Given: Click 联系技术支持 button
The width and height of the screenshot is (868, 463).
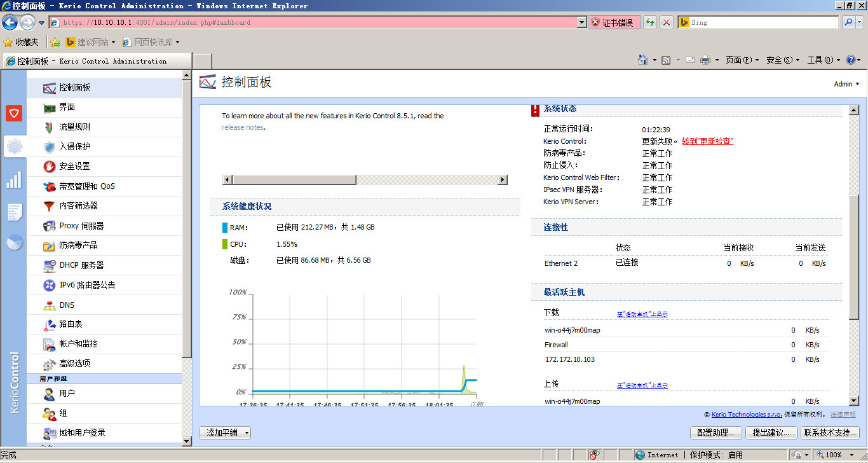Looking at the screenshot, I should [830, 432].
